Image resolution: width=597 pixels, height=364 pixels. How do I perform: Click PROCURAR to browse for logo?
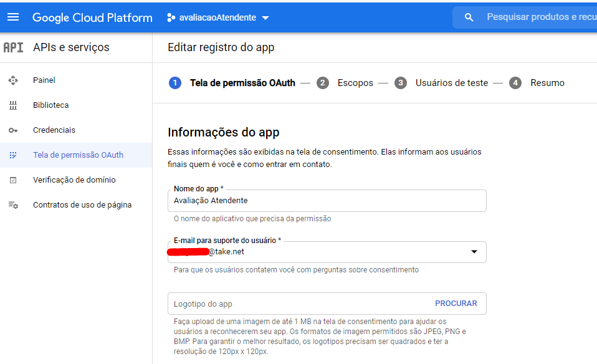point(456,304)
